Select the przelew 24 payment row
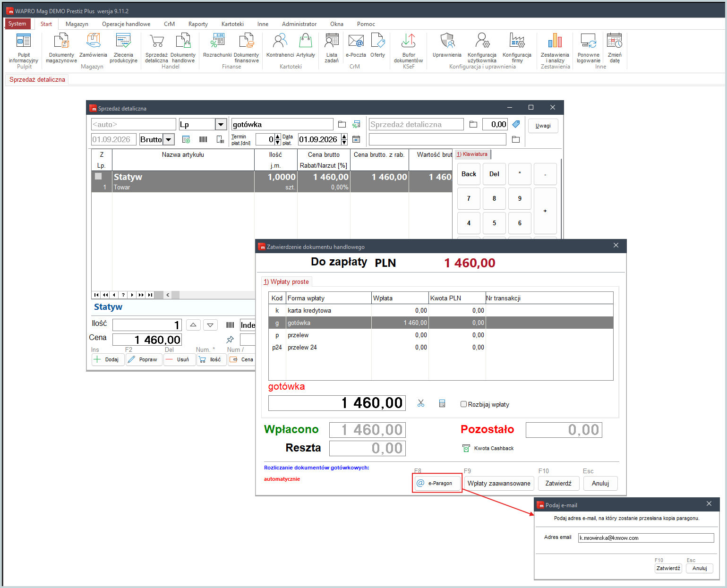 [x=441, y=347]
